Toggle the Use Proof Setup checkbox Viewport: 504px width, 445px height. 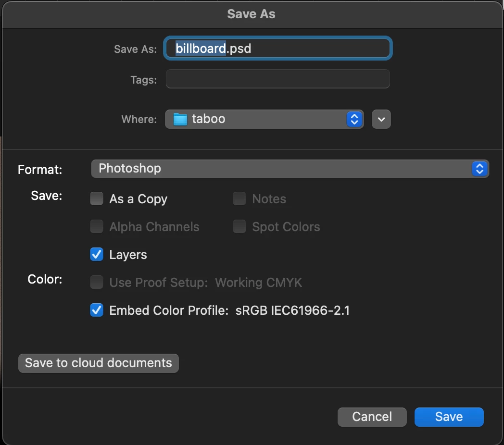97,283
